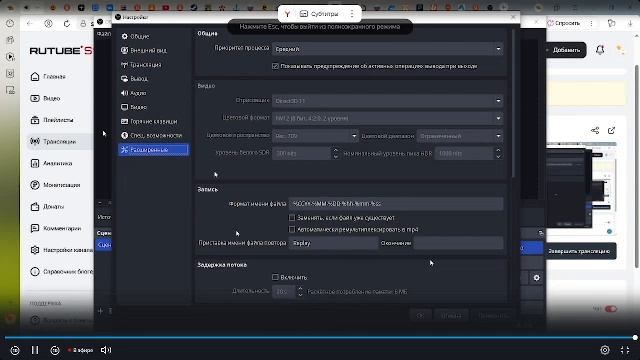Mute the video player volume
This screenshot has width=640, height=360.
(106, 350)
